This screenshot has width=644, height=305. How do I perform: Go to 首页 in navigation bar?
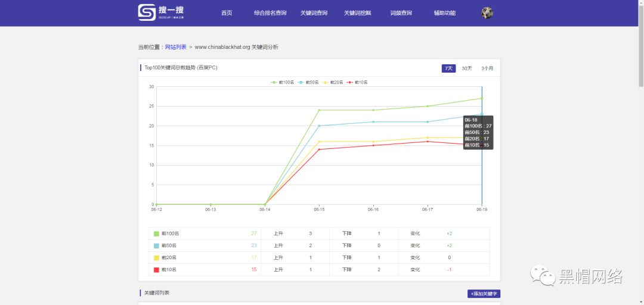pyautogui.click(x=227, y=13)
